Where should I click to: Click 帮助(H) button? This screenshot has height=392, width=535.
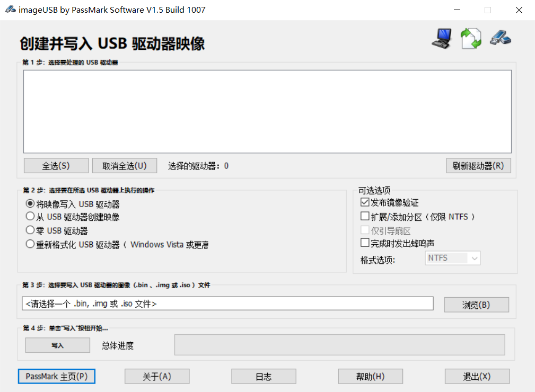(x=371, y=376)
